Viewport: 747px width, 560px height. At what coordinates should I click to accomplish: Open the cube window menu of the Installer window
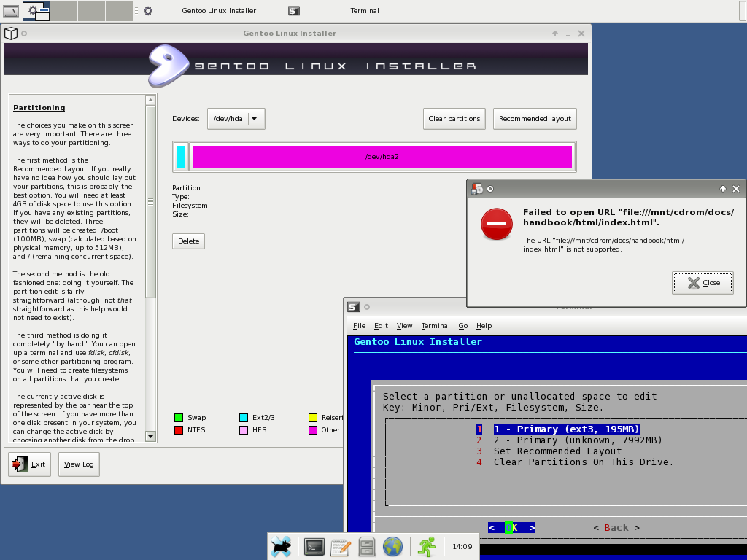[x=11, y=34]
